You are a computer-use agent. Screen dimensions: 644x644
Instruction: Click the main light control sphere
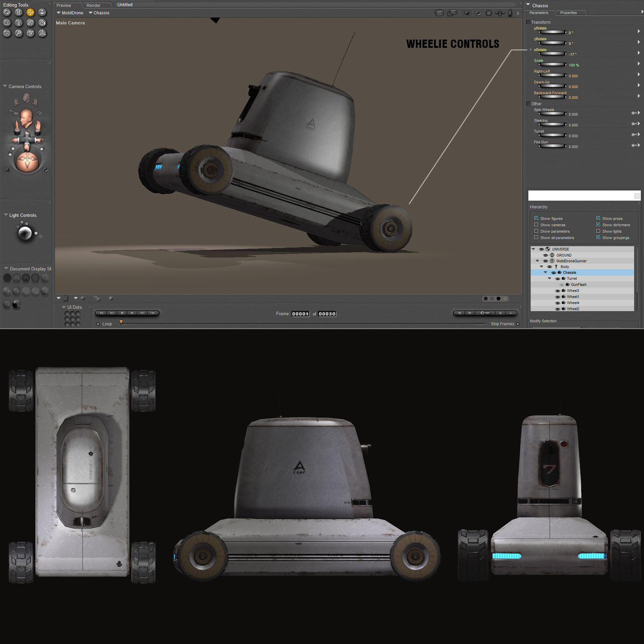(x=25, y=233)
